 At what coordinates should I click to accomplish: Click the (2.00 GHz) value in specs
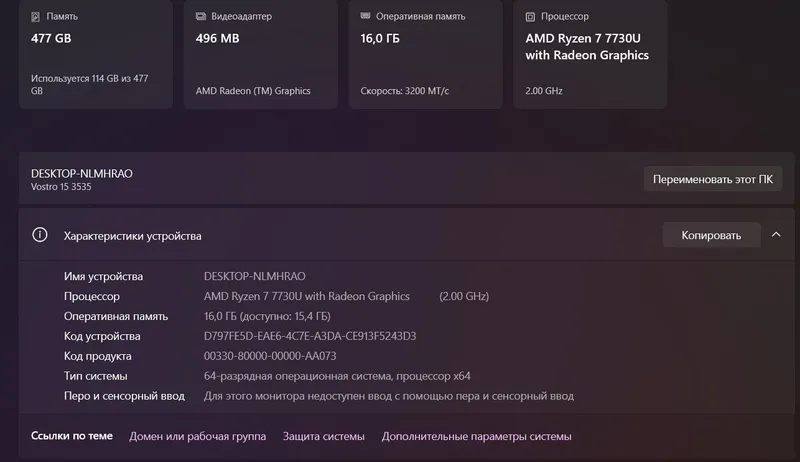tap(464, 296)
